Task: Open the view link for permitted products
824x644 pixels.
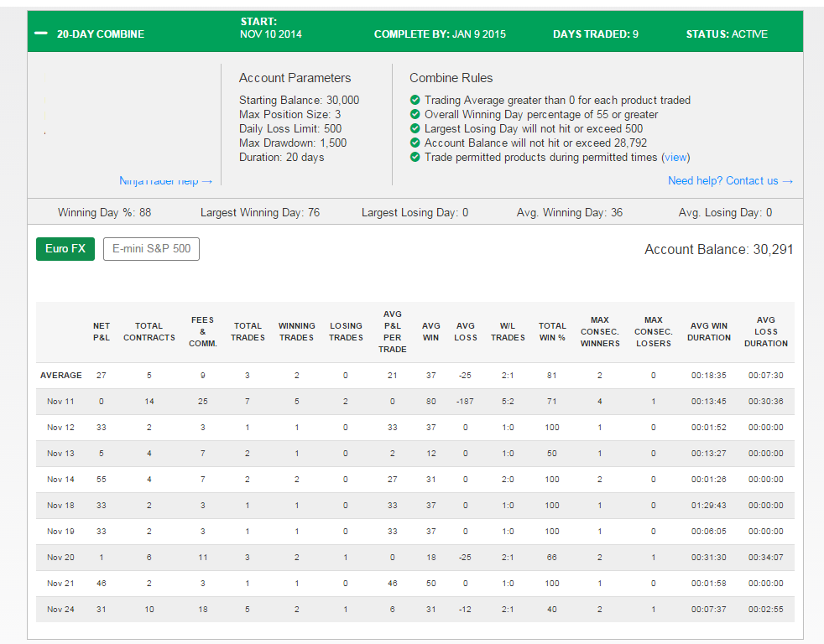Action: [x=675, y=157]
